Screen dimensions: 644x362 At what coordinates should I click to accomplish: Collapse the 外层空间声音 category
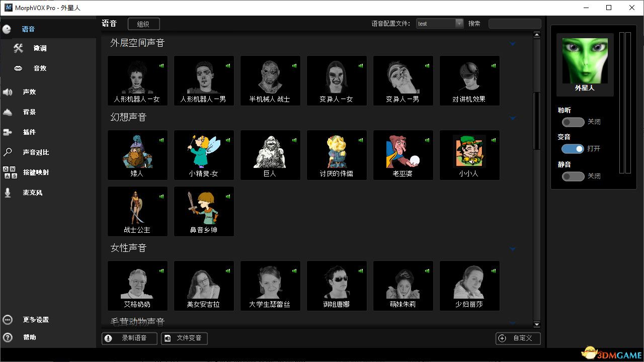pos(513,44)
